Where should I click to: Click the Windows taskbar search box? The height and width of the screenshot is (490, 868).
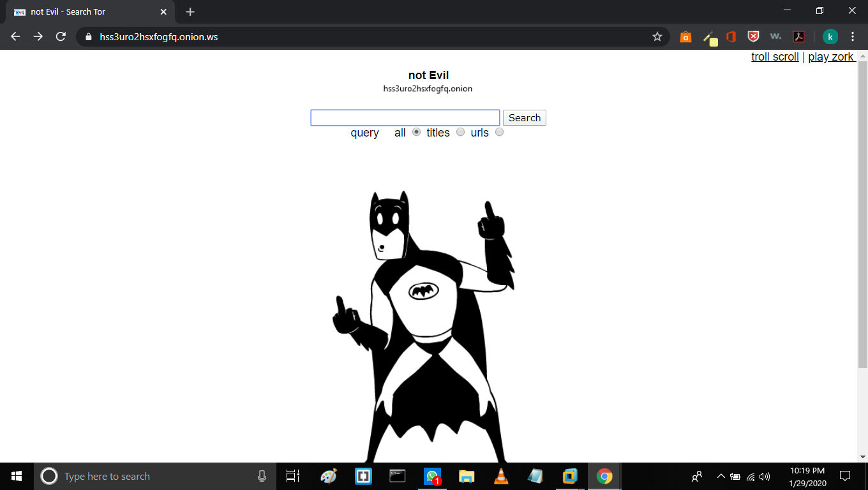click(x=155, y=476)
